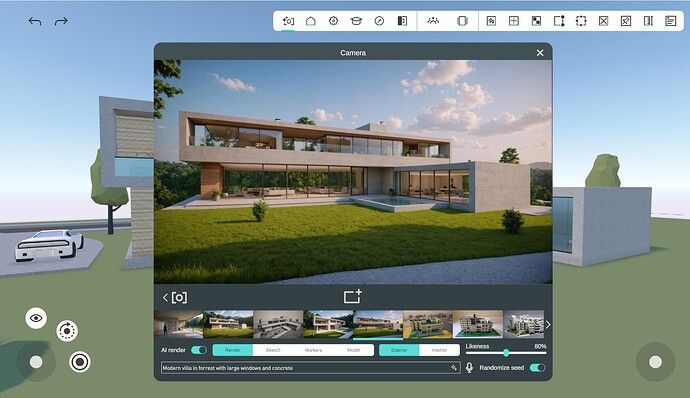Image resolution: width=690 pixels, height=398 pixels.
Task: Toggle the Randomize seed switch
Action: (537, 367)
